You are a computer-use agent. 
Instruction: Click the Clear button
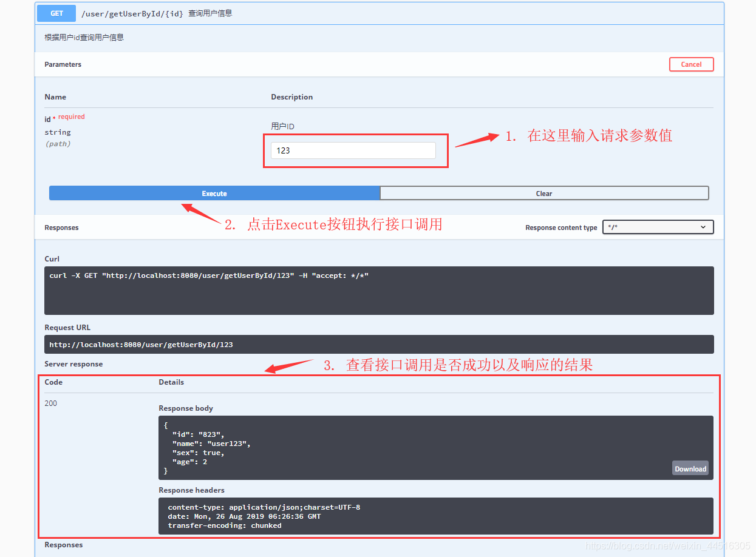(544, 194)
